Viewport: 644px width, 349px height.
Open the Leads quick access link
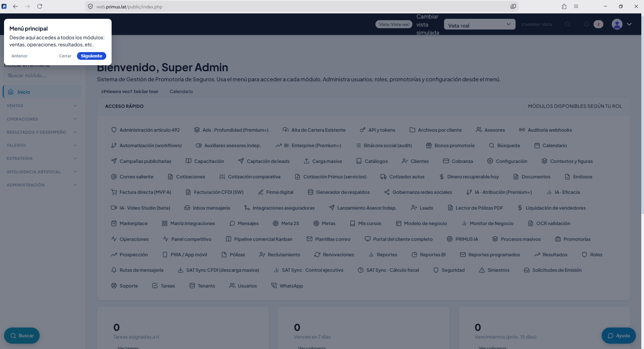click(x=422, y=208)
